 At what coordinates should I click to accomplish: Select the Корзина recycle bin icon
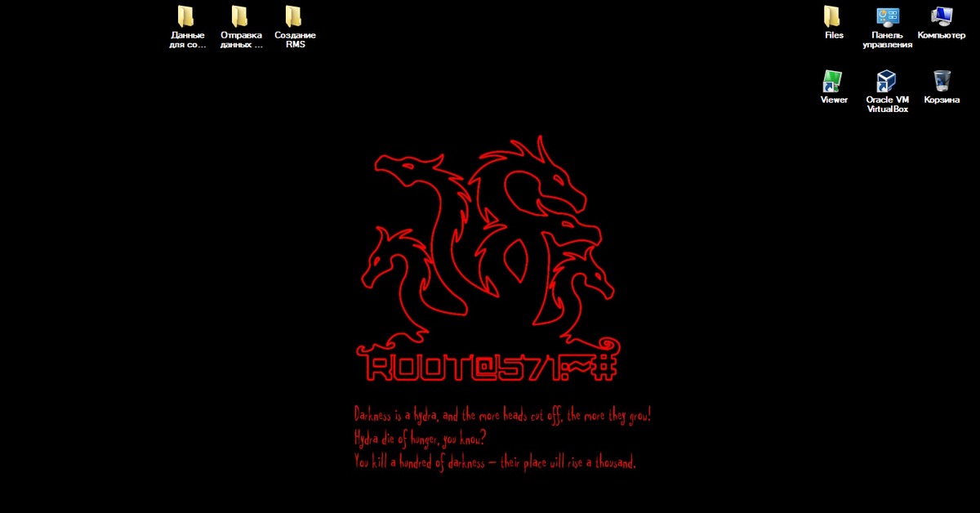[x=942, y=81]
